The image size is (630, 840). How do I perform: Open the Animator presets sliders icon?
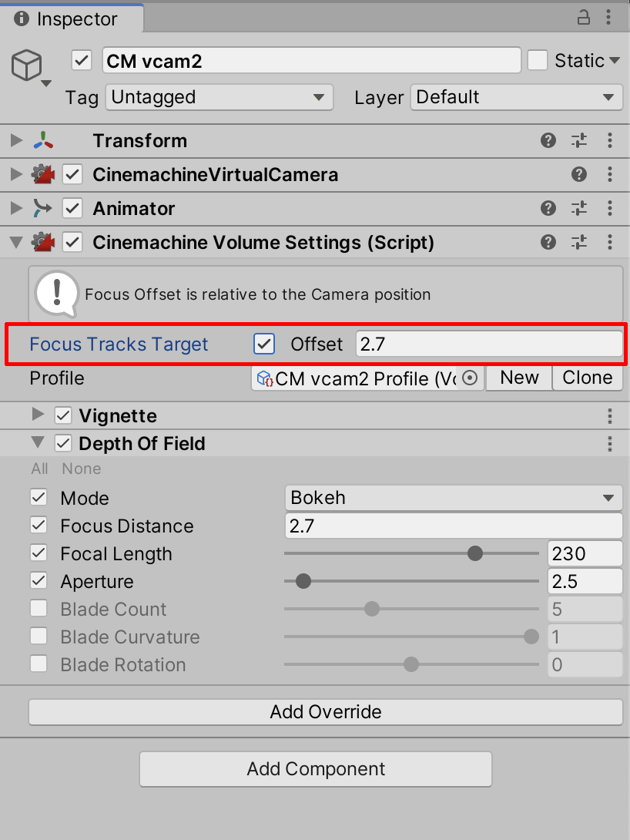(579, 208)
